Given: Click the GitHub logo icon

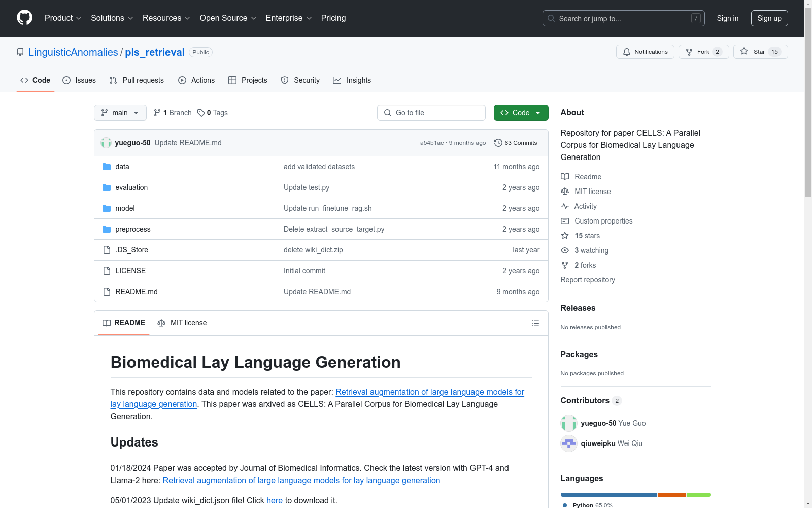Looking at the screenshot, I should pos(24,18).
